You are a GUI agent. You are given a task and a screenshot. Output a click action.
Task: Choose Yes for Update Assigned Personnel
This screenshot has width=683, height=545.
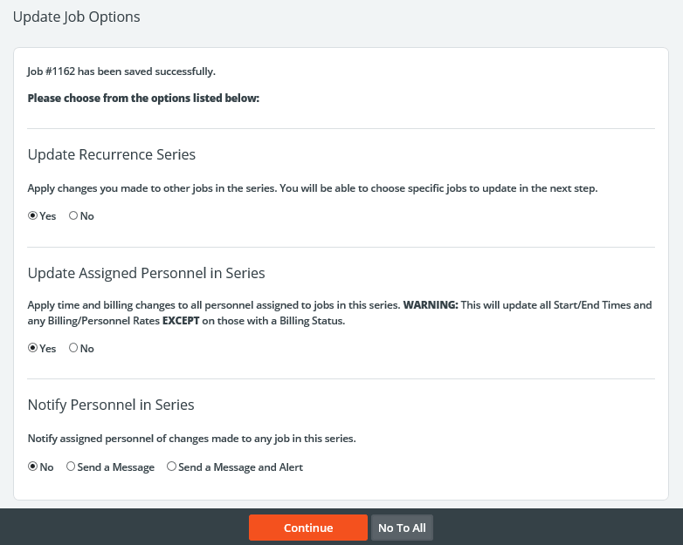[33, 348]
